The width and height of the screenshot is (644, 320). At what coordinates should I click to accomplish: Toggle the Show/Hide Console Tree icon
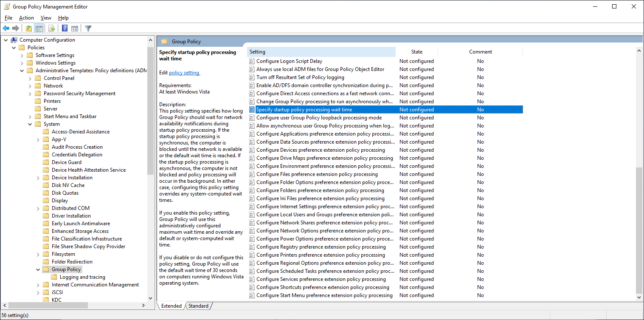pos(39,28)
